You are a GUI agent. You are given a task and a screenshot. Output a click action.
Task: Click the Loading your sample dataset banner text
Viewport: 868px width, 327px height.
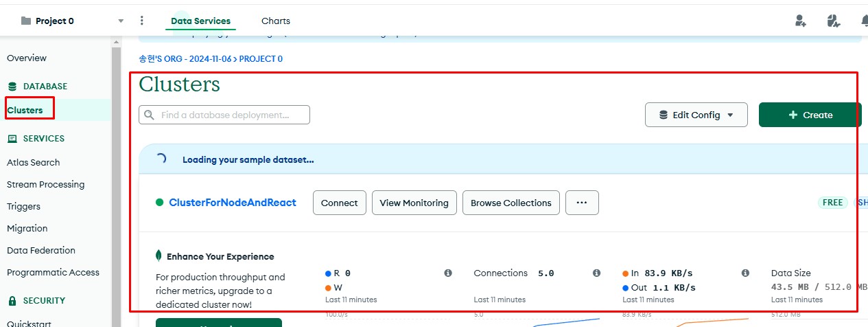[x=248, y=159]
